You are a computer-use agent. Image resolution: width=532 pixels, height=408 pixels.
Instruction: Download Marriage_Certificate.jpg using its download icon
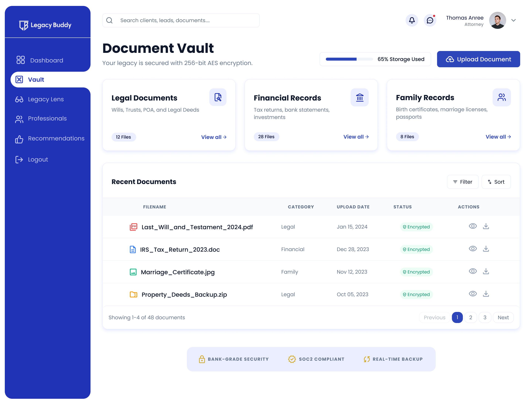click(486, 271)
